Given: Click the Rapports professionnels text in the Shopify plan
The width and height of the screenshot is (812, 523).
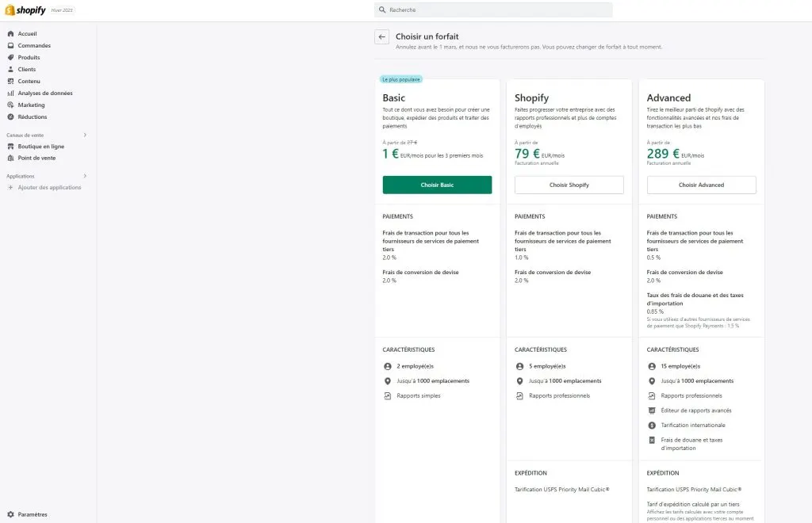Looking at the screenshot, I should [x=559, y=395].
